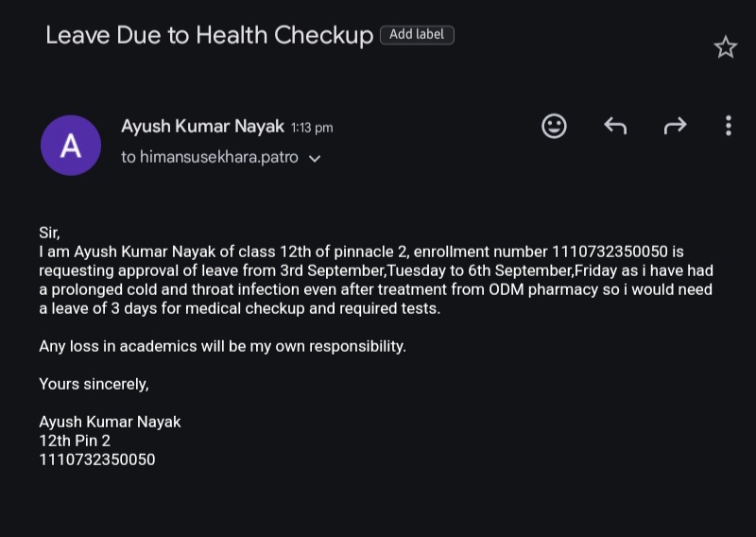Star this email
This screenshot has width=756, height=537.
coord(725,47)
